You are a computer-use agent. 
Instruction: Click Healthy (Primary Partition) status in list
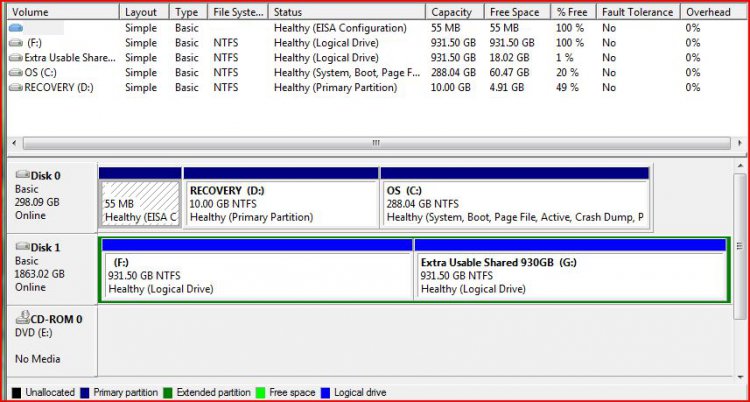[335, 88]
